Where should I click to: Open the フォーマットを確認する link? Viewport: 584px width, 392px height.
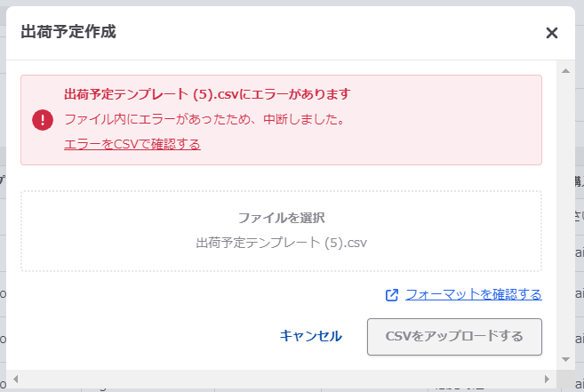[473, 294]
